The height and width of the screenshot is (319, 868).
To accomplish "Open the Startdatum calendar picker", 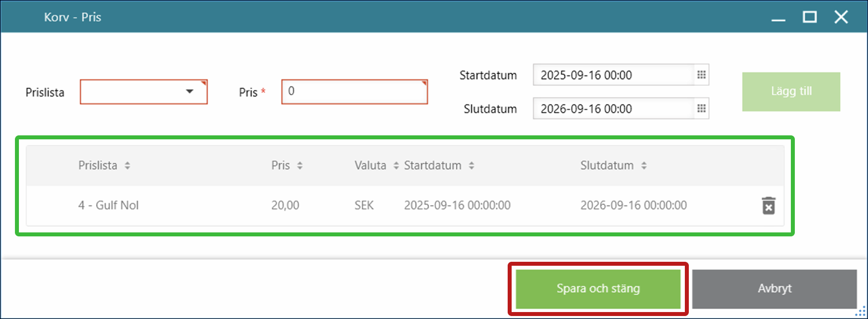I will pos(701,75).
